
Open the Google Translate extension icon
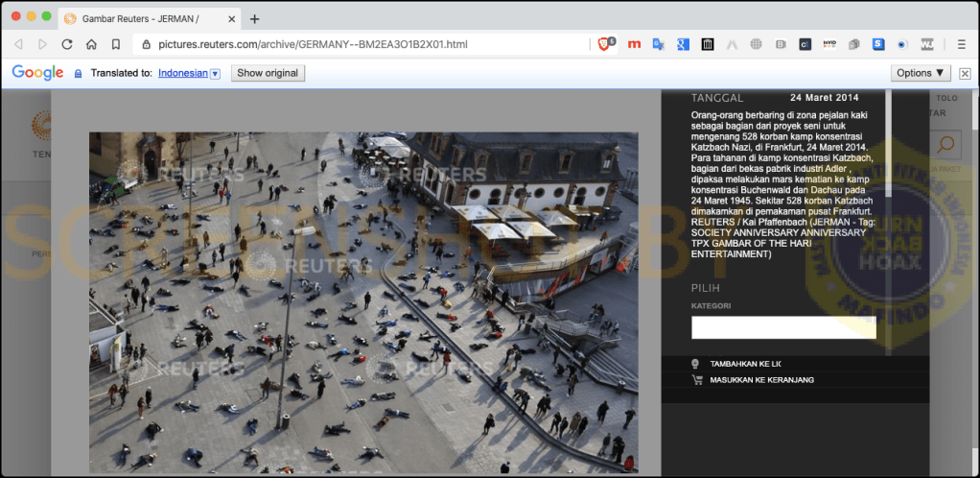click(x=658, y=44)
